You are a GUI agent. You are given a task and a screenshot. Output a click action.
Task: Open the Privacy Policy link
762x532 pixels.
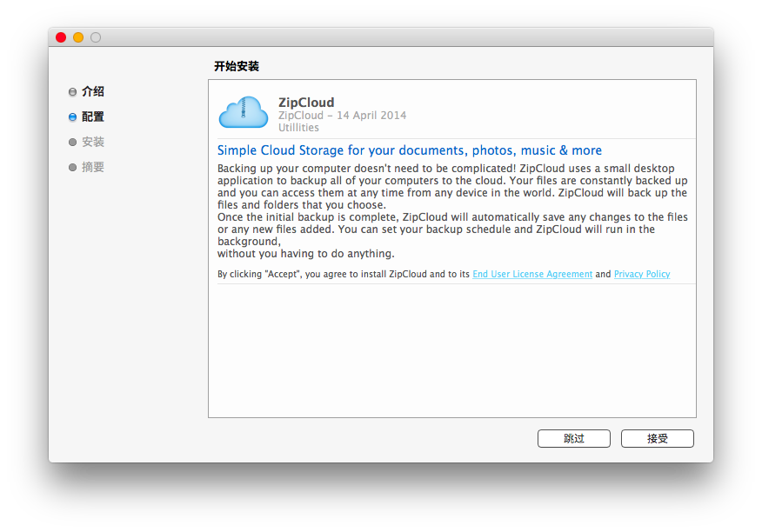click(x=642, y=275)
